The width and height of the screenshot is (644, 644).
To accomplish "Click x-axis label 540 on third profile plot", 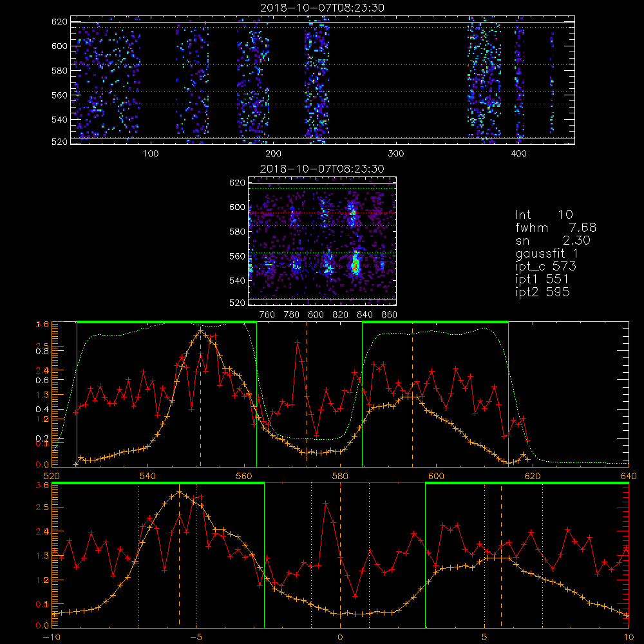I will tap(148, 476).
